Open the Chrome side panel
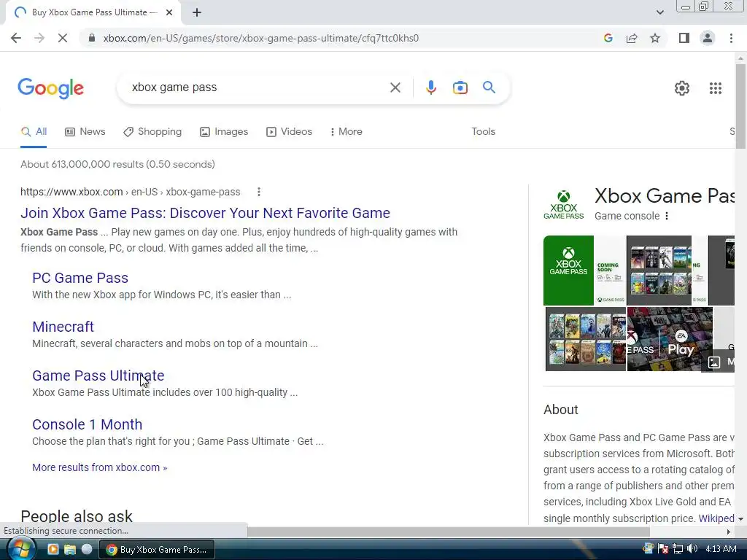 click(684, 38)
